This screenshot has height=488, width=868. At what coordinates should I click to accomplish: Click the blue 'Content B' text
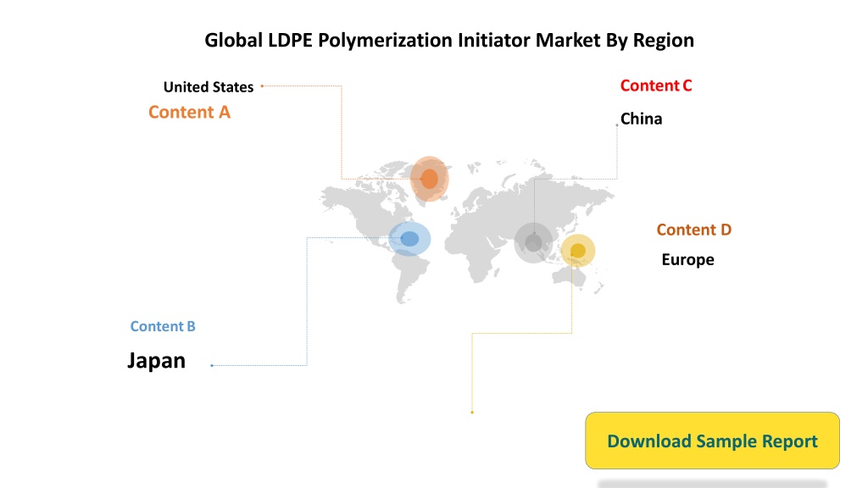(163, 326)
